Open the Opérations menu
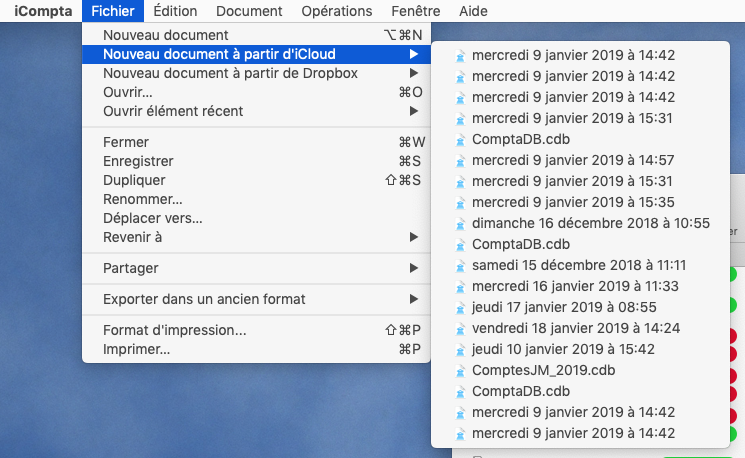 coord(336,11)
